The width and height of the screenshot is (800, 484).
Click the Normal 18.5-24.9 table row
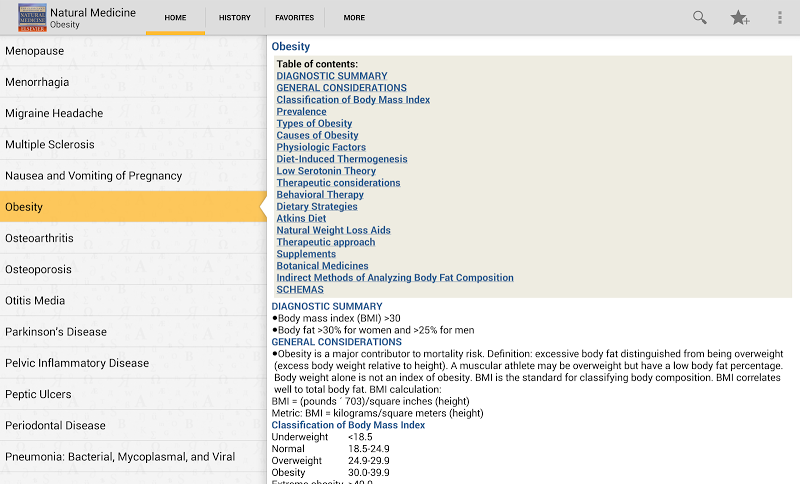330,449
